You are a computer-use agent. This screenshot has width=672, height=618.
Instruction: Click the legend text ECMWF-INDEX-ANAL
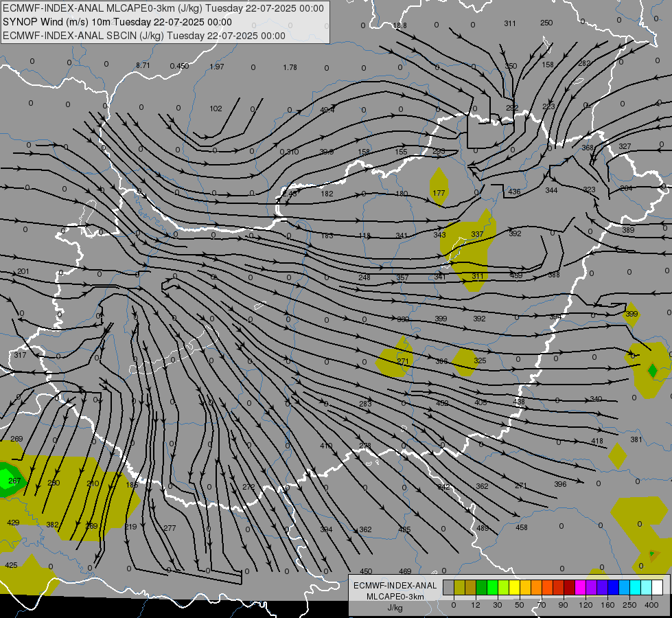(x=395, y=586)
